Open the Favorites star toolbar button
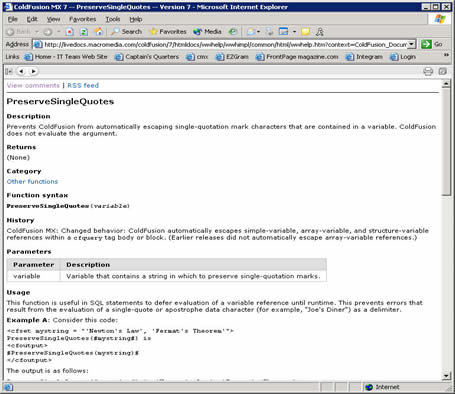The image size is (455, 394). pos(168,32)
